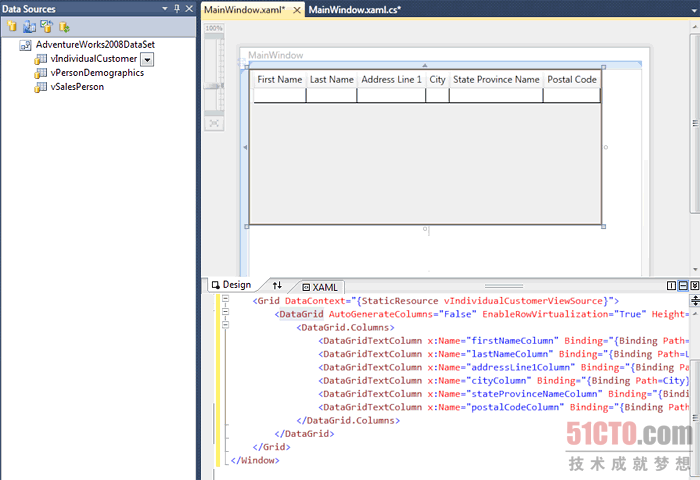Viewport: 700px width, 480px height.
Task: Click the closing /DataGrid tag
Action: [x=304, y=434]
